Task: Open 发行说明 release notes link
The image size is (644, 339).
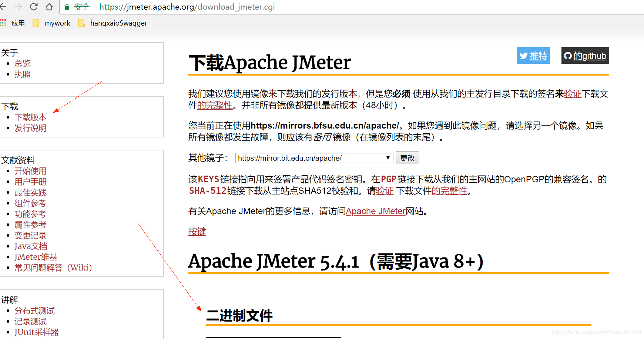Action: coord(30,128)
